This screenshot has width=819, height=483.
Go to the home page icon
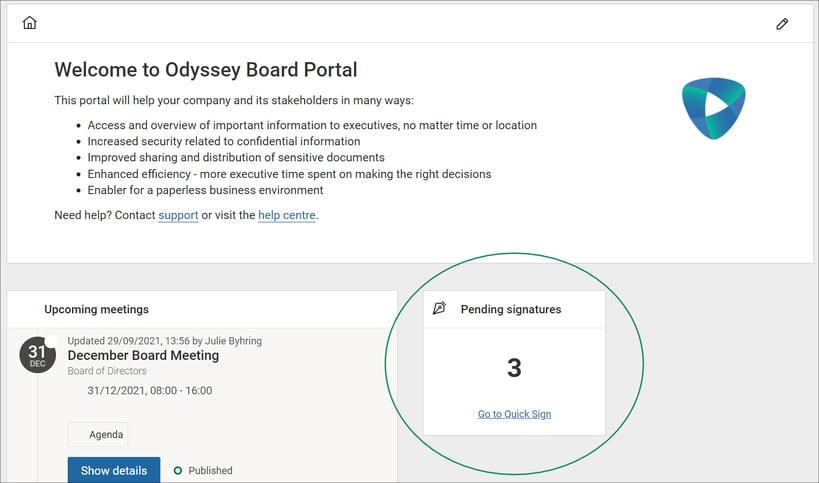coord(30,23)
